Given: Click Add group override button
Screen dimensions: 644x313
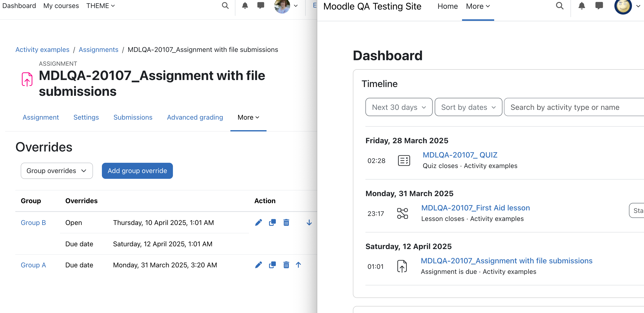Looking at the screenshot, I should [137, 171].
